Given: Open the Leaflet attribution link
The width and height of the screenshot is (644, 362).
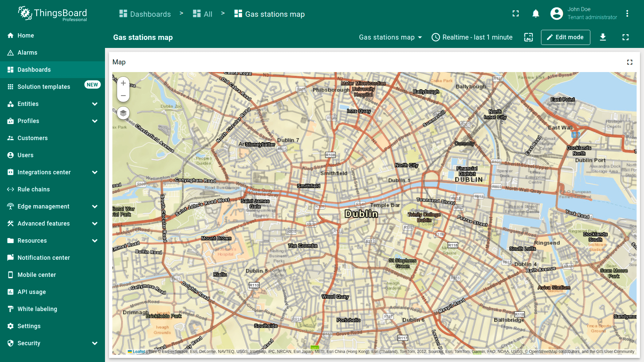Looking at the screenshot, I should click(139, 352).
